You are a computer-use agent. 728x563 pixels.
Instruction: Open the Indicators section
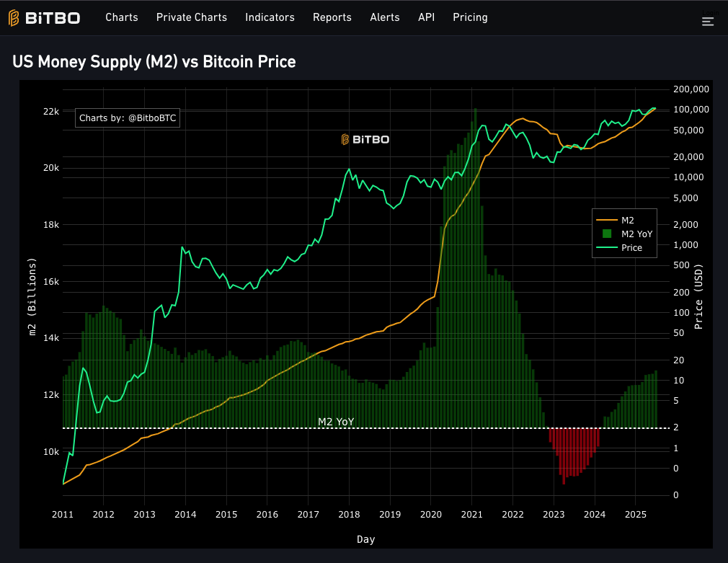[x=270, y=17]
